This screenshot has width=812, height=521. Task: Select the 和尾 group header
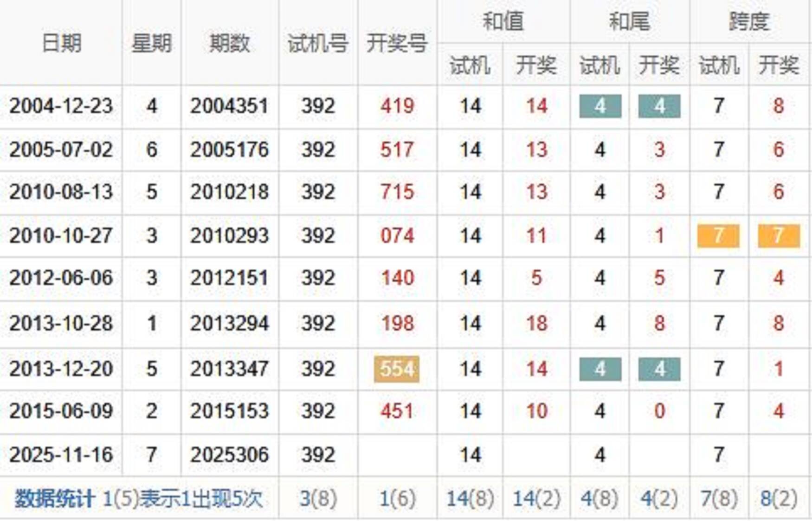pyautogui.click(x=629, y=21)
